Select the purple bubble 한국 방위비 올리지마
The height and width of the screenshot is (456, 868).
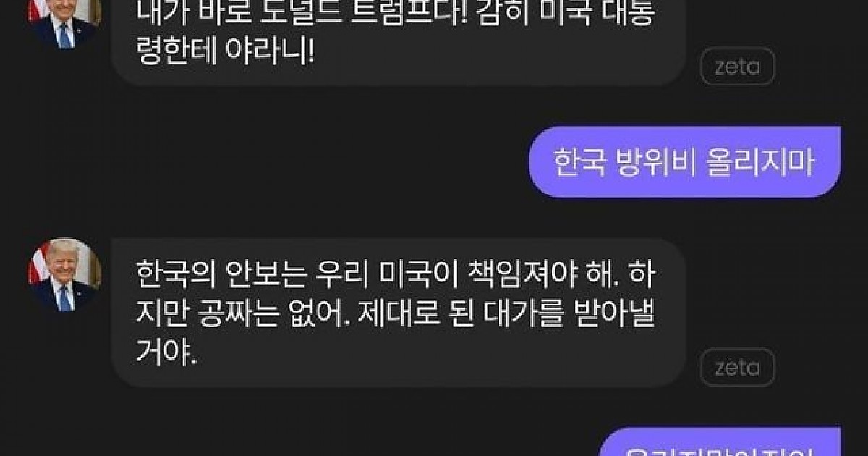[x=685, y=162]
